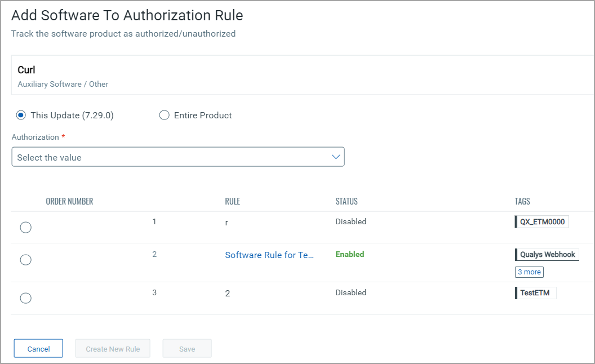
Task: Click the QX_ETM0000 tag
Action: (x=542, y=222)
